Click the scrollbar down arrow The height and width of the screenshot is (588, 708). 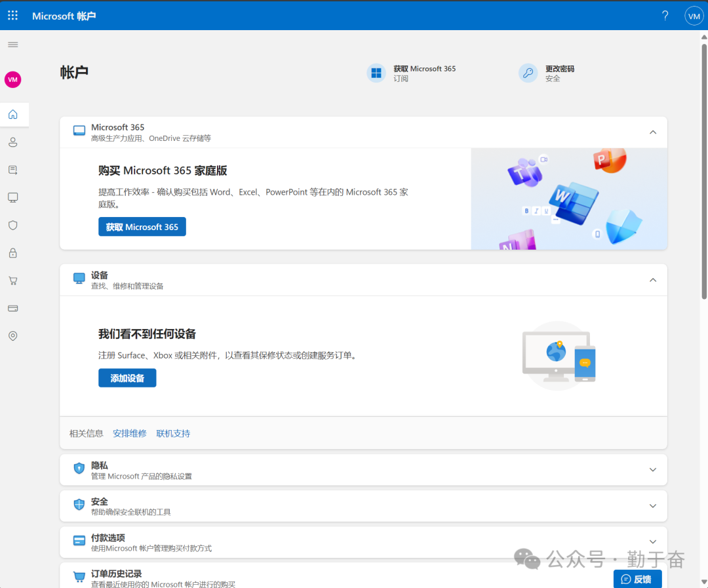(704, 582)
